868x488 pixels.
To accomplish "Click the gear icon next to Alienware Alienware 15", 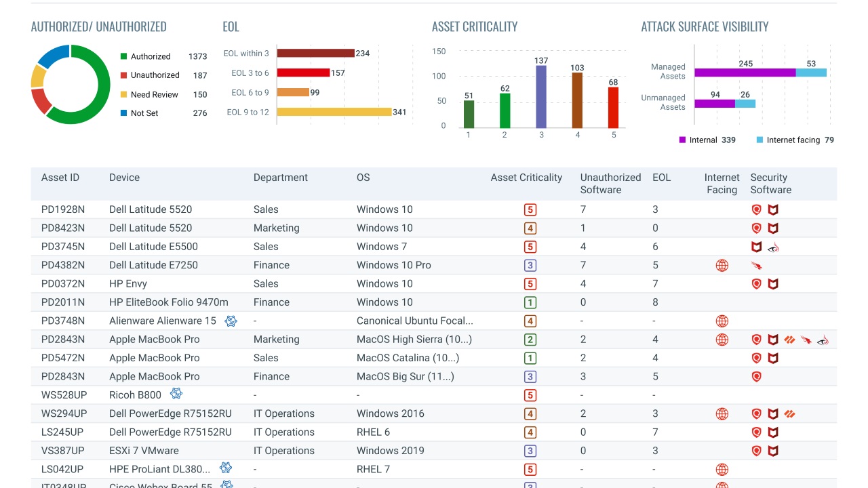I will pos(231,321).
